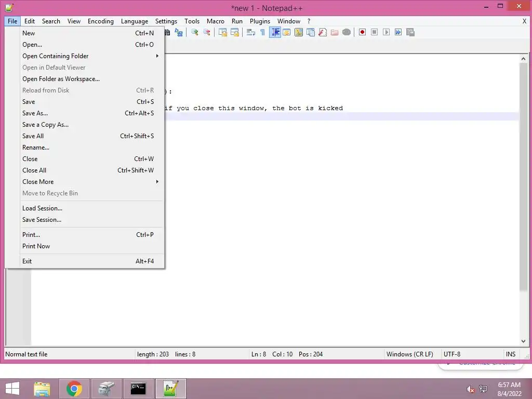Expand the Open Containing Folder submenu arrow

(x=157, y=56)
